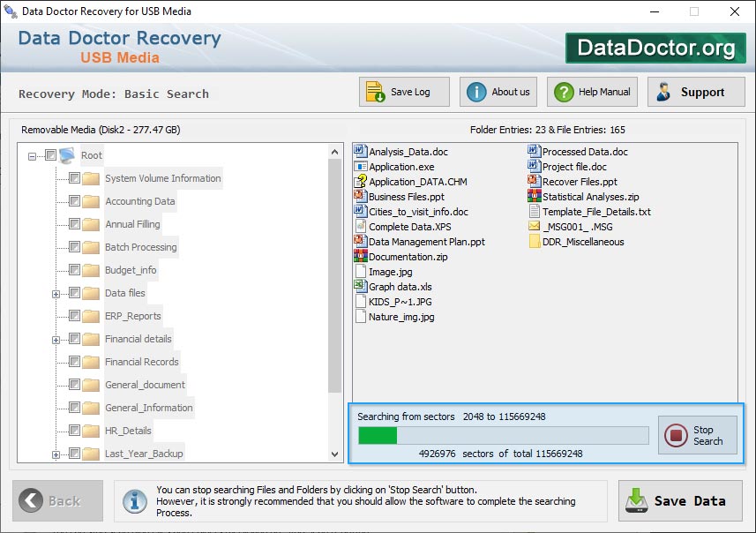Close the Data Doctor Recovery window
Screen dimensions: 756x533
[734, 11]
